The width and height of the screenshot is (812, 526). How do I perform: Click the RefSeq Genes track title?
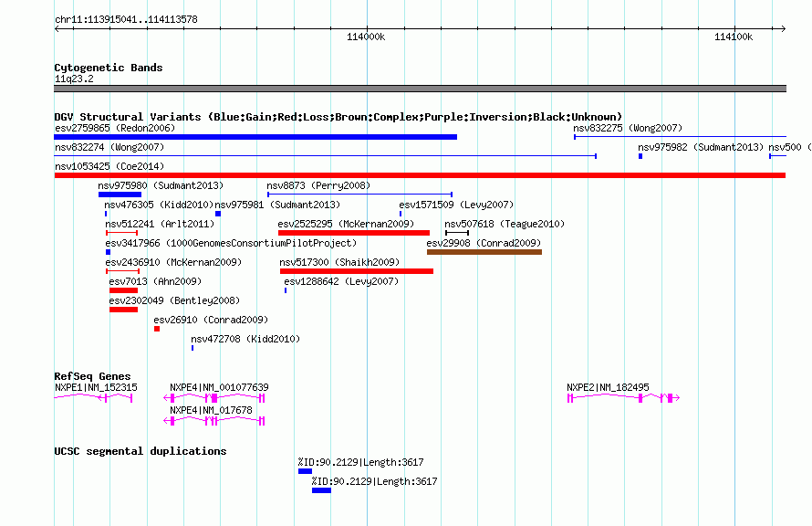coord(92,376)
